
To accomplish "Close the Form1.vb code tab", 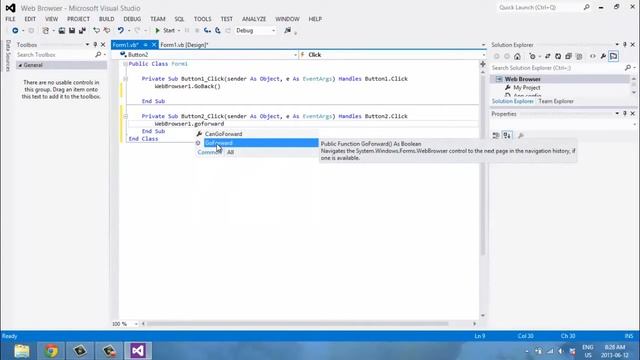I will coord(154,45).
